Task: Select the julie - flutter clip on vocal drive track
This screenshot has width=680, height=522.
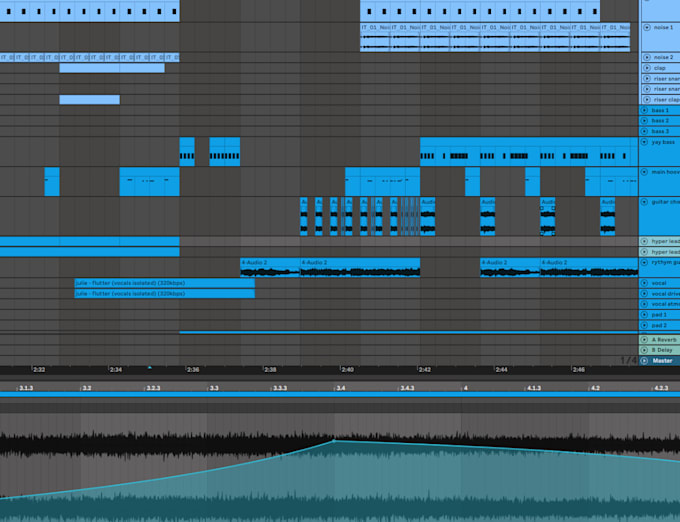Action: coord(164,294)
